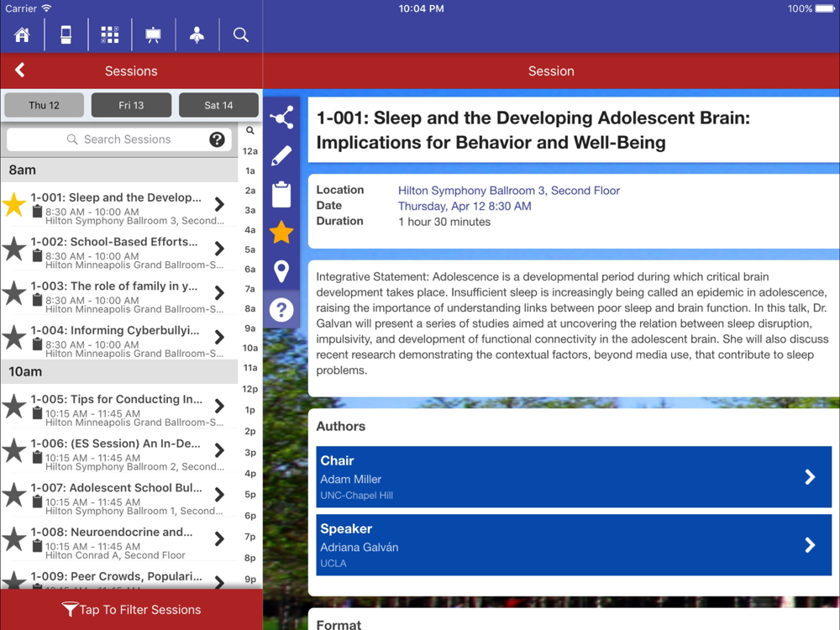The image size is (840, 630).
Task: Switch to the Sat 14 tab
Action: point(218,105)
